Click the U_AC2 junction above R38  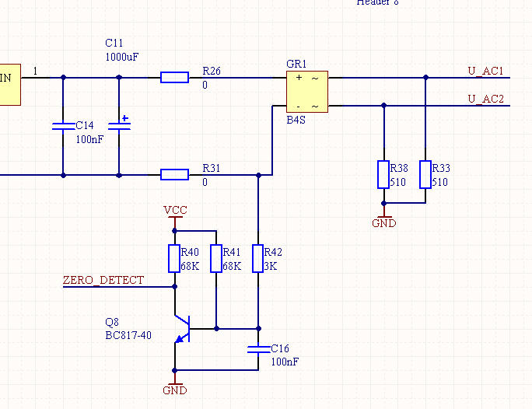pos(383,106)
